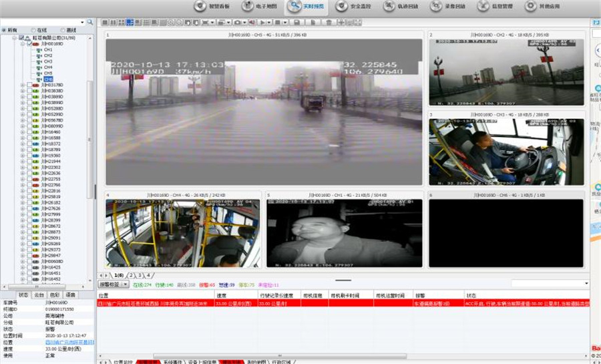Collapse the 川H00169D vehicle tree node
The width and height of the screenshot is (601, 364).
(22, 44)
